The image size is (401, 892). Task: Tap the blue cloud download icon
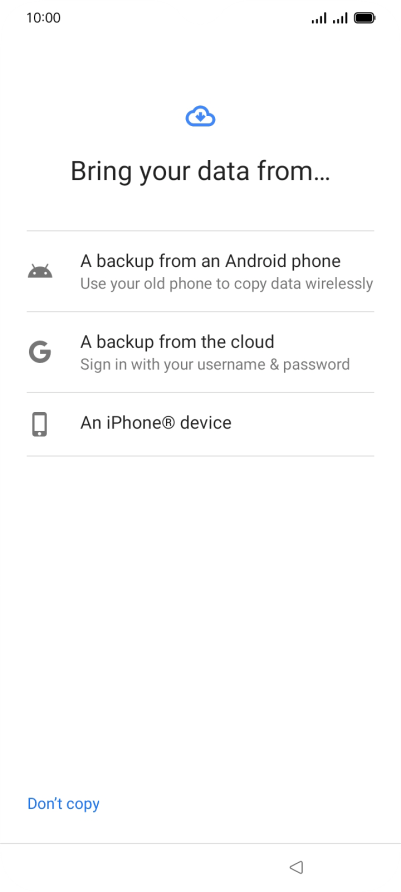coord(200,117)
